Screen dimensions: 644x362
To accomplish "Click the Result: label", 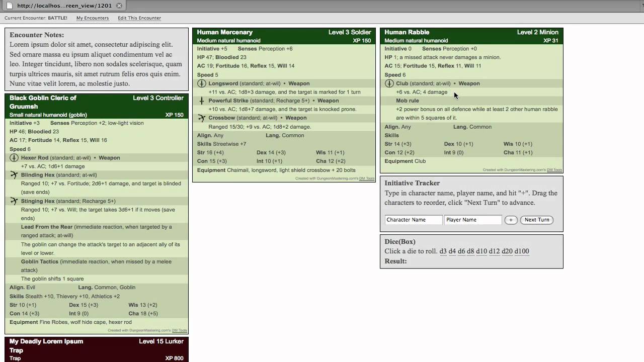I will coord(395,261).
